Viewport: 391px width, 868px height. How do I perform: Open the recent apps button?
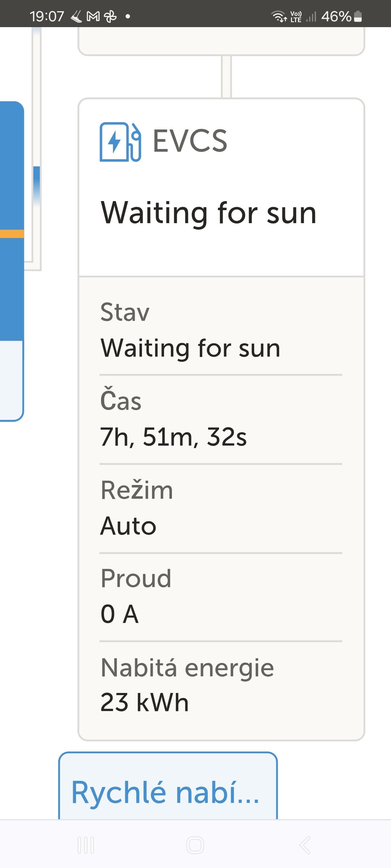tap(86, 845)
